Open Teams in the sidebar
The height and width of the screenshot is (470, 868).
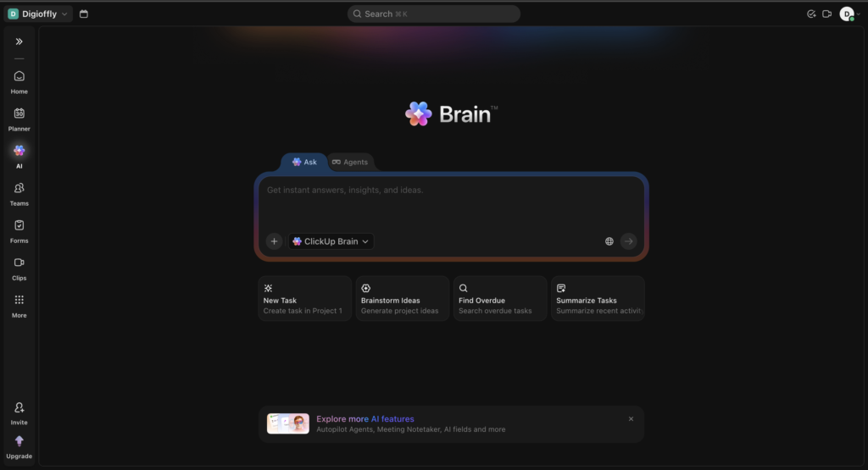pyautogui.click(x=19, y=194)
